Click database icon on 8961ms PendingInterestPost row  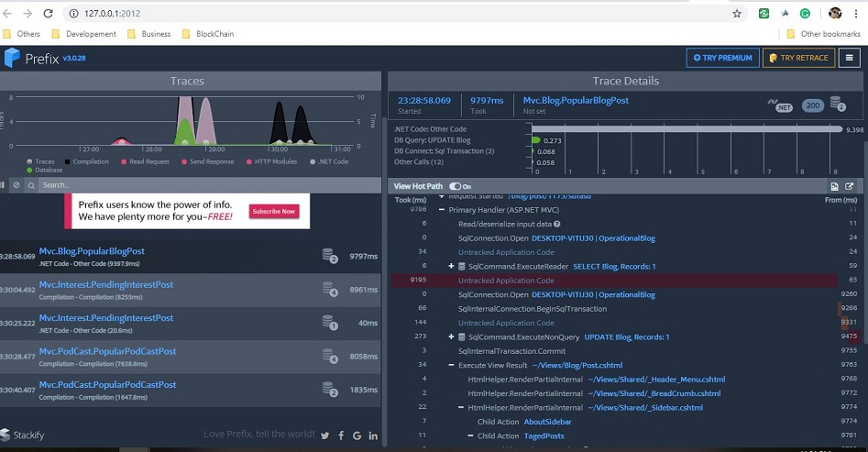[x=330, y=289]
